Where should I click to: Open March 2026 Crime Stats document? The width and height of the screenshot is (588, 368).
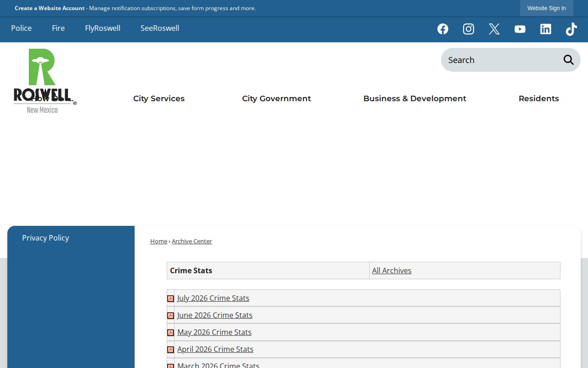click(218, 365)
